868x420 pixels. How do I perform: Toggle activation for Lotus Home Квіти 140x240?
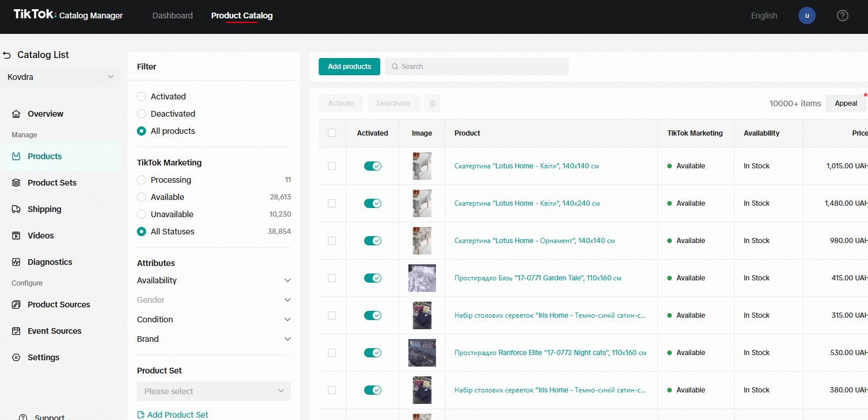point(373,203)
